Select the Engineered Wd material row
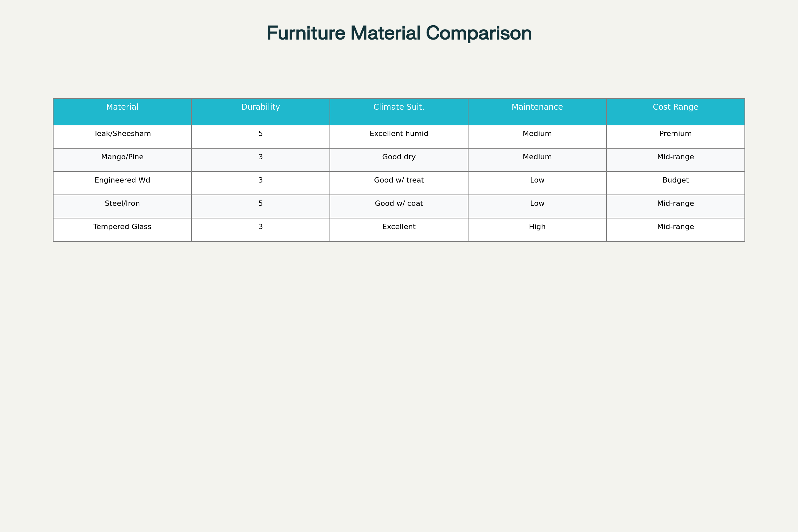Screen dimensions: 798x532 pyautogui.click(x=122, y=180)
